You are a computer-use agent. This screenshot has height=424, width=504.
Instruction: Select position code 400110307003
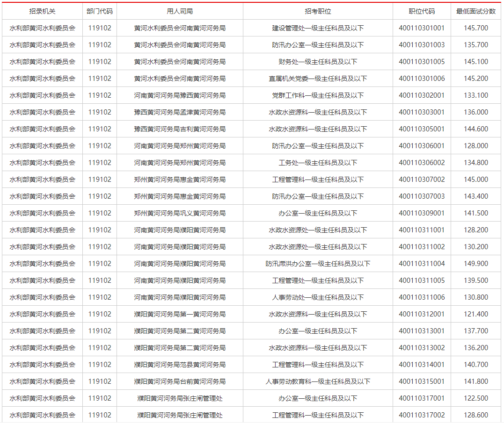click(x=422, y=196)
